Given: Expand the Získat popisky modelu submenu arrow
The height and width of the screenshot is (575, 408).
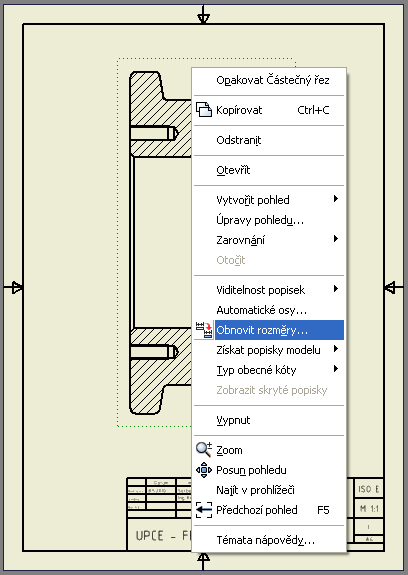Looking at the screenshot, I should 336,349.
